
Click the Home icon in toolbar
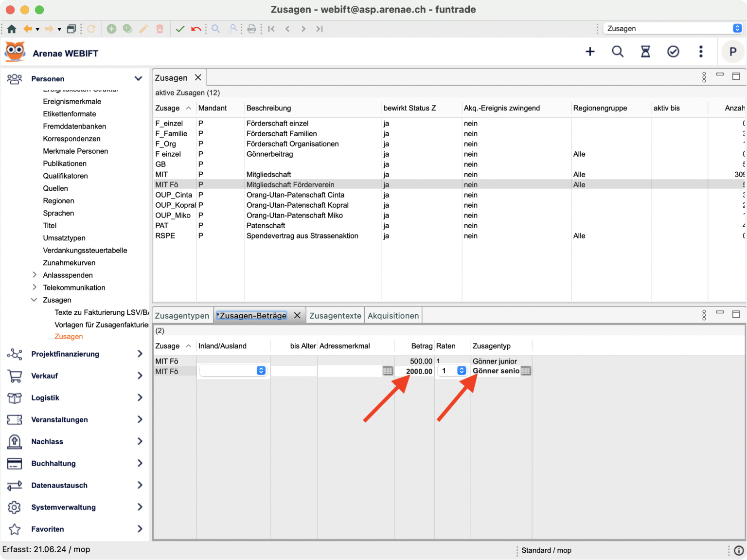(x=12, y=29)
